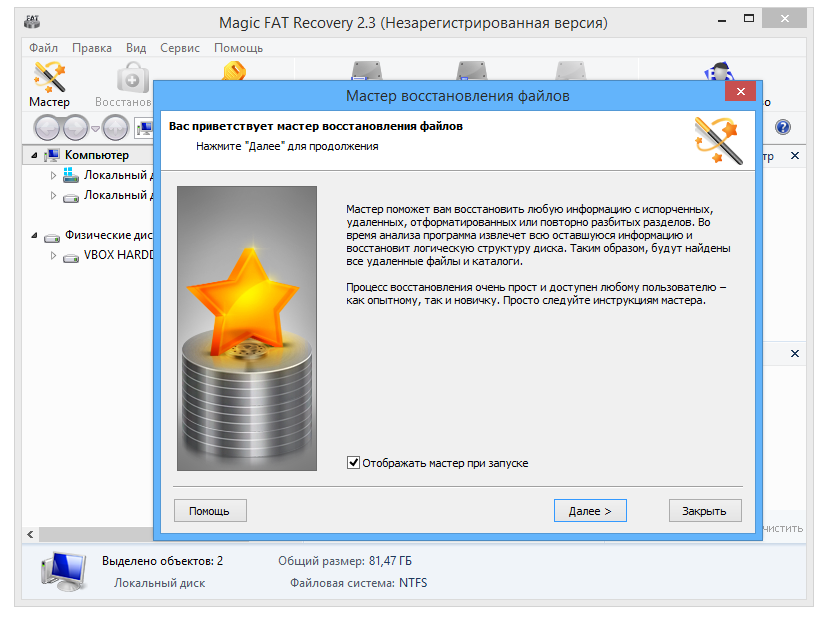Collapse the Компьютер tree node
This screenshot has width=838, height=623.
click(x=34, y=155)
